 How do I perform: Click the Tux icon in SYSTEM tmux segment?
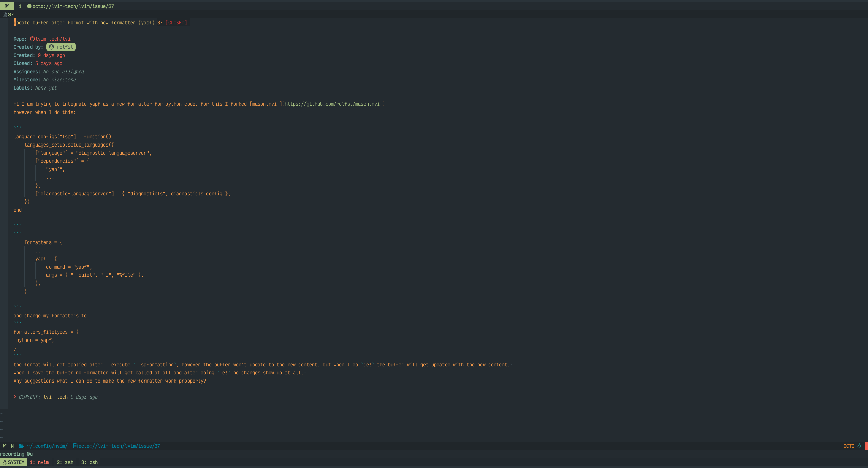(x=5, y=462)
